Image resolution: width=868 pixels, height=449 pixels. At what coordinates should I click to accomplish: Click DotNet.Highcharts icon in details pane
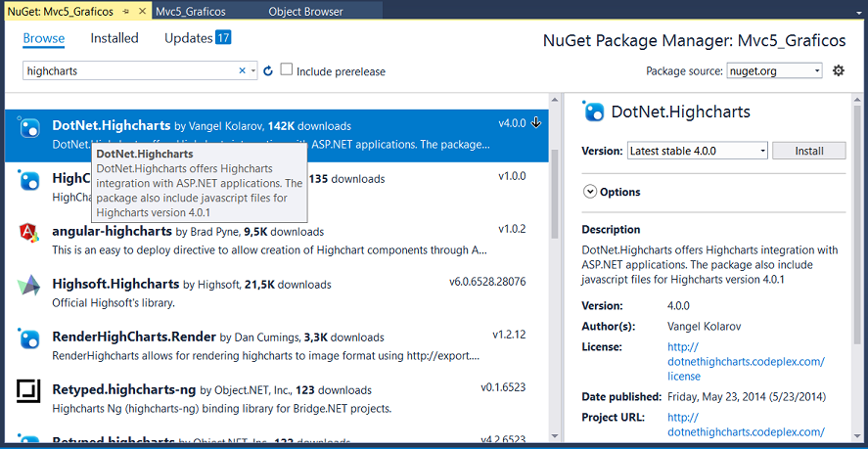tap(594, 112)
